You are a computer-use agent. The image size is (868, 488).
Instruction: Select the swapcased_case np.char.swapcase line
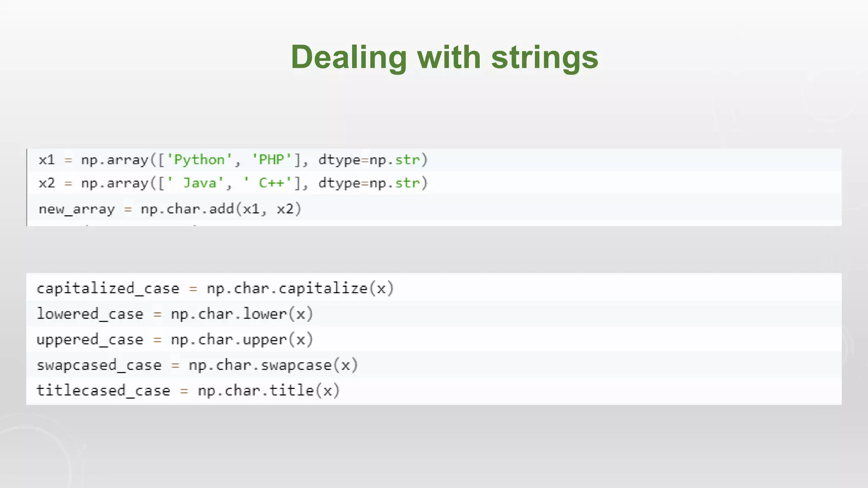(198, 365)
